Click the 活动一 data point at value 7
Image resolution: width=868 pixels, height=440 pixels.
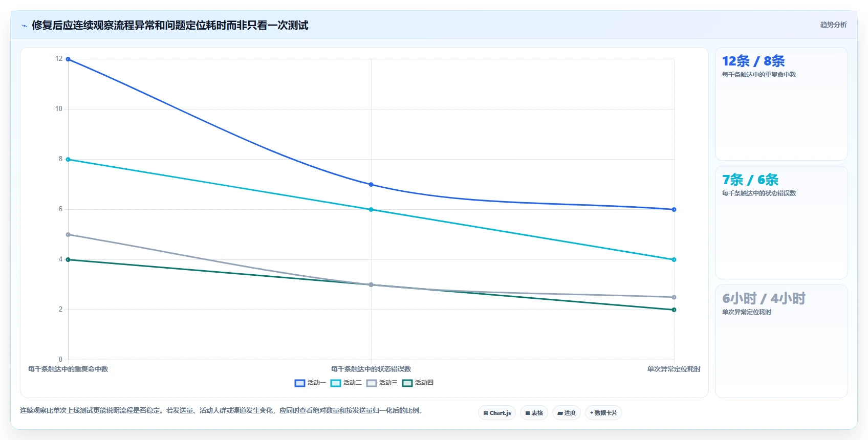click(371, 185)
